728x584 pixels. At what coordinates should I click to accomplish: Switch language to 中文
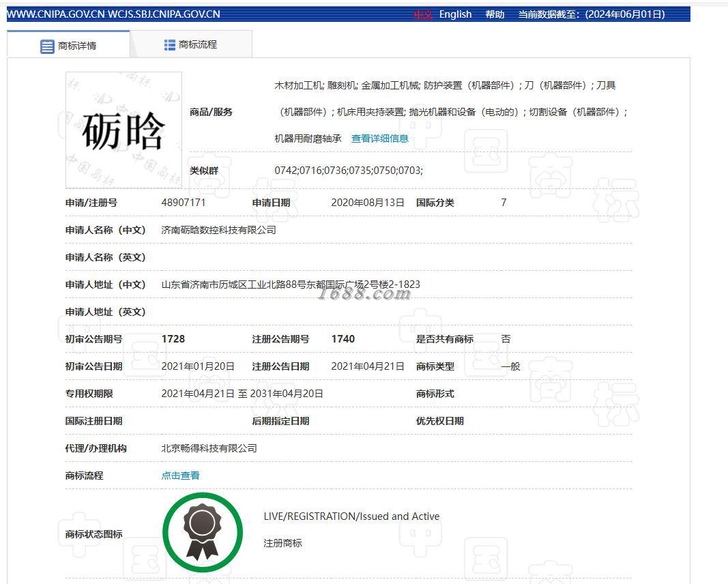coord(423,14)
